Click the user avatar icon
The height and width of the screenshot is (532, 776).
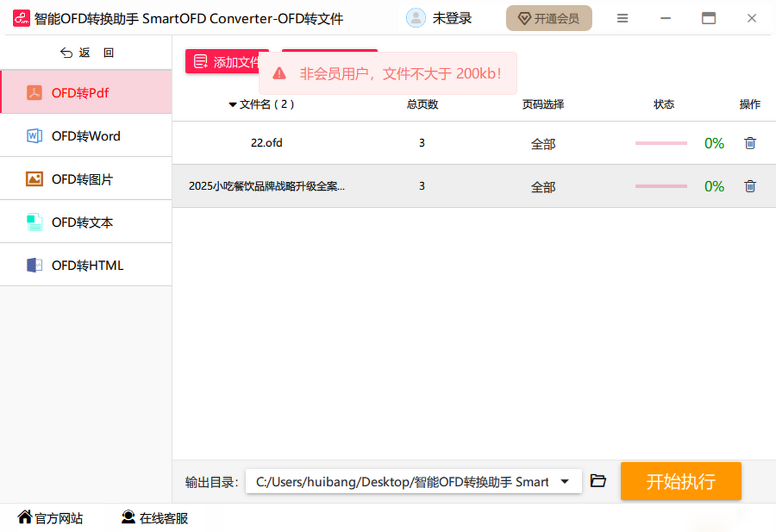(416, 18)
